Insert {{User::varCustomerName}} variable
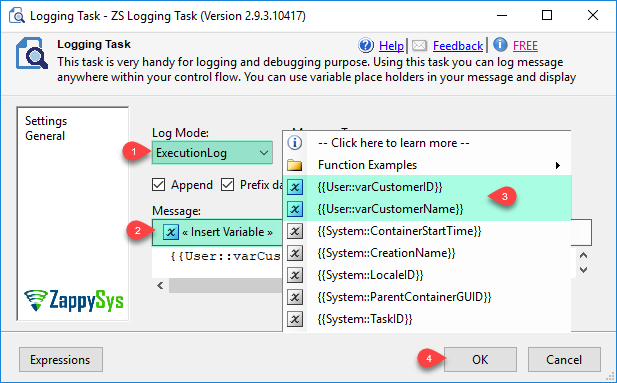617x383 pixels. pos(390,209)
